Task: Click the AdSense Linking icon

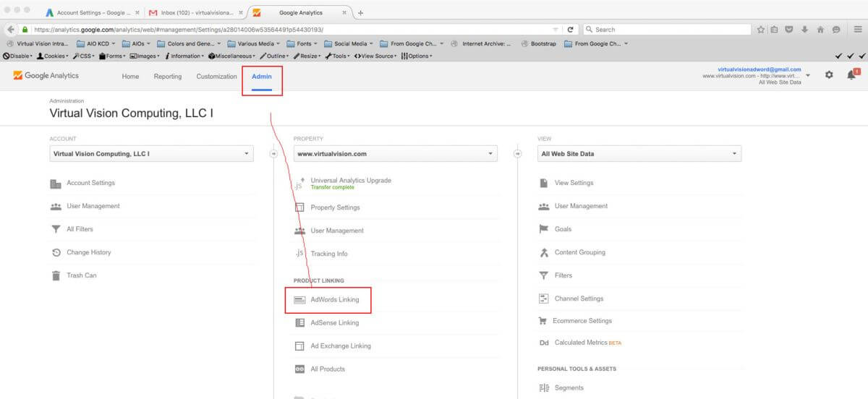Action: [299, 323]
